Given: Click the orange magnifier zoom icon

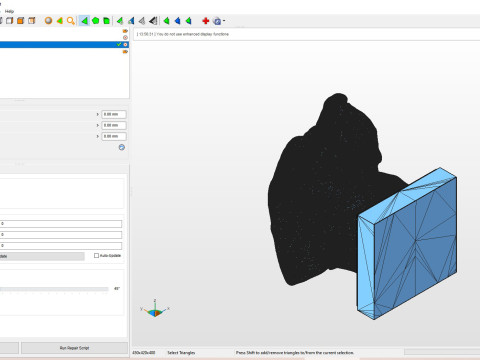Looking at the screenshot, I should [x=70, y=21].
